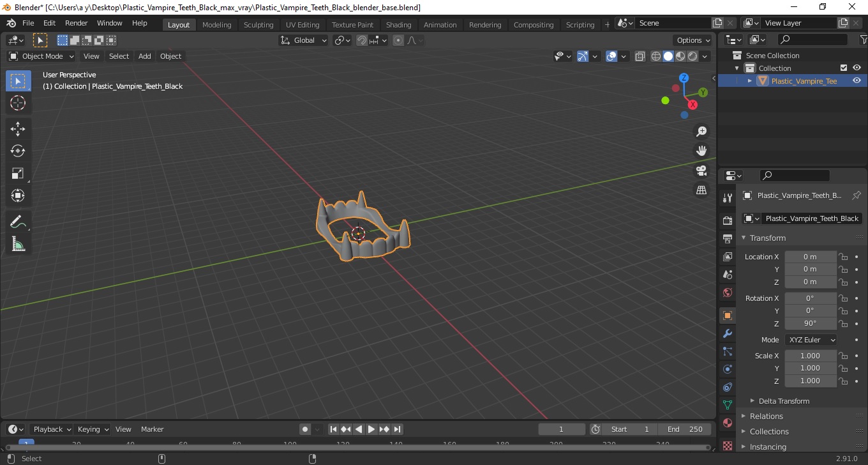Expand the Relations panel
868x465 pixels.
[767, 416]
